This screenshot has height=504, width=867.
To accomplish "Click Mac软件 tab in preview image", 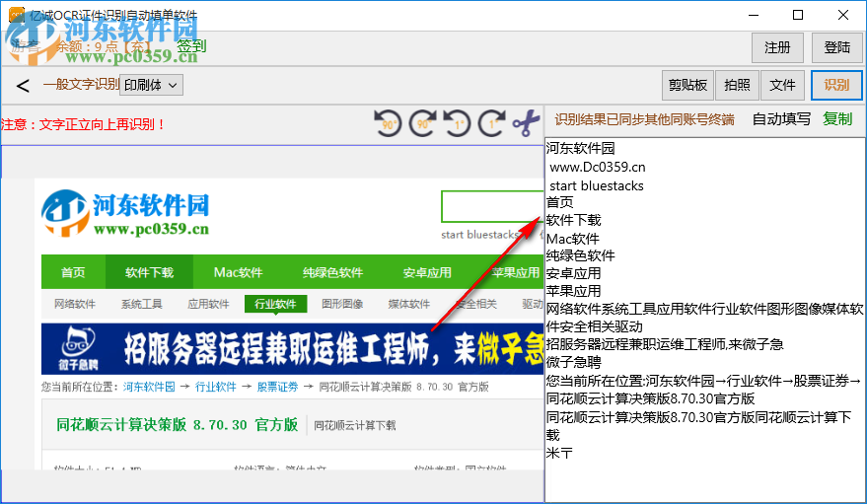I will 238,272.
